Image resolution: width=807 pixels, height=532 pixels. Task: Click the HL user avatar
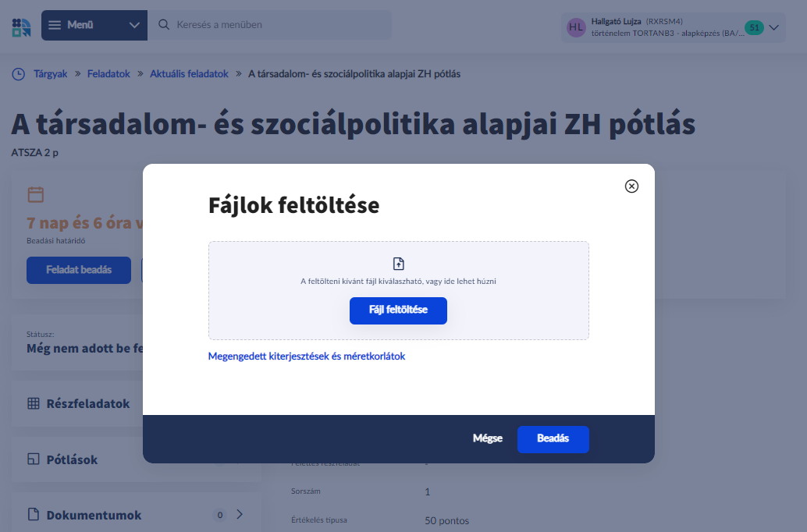click(576, 27)
